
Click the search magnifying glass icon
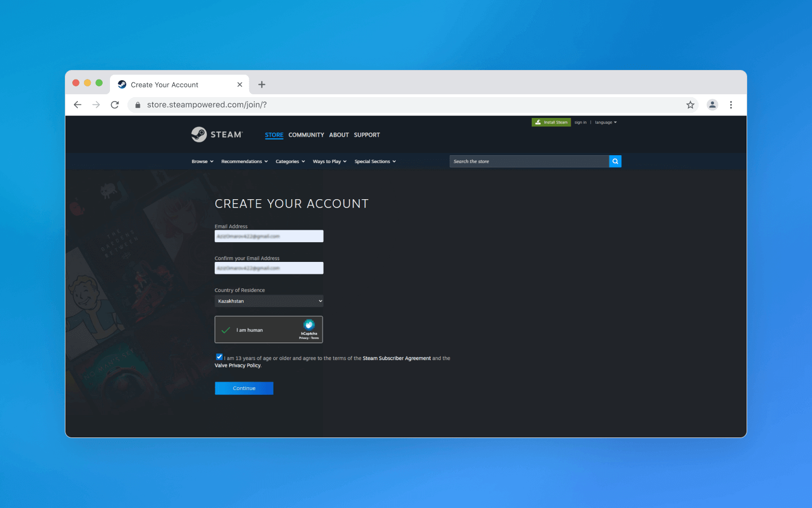tap(615, 161)
